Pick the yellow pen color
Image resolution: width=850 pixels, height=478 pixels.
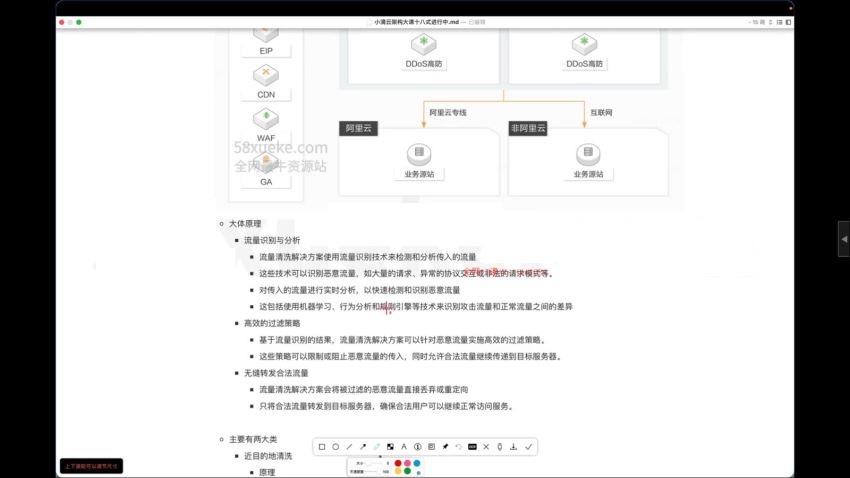point(398,471)
